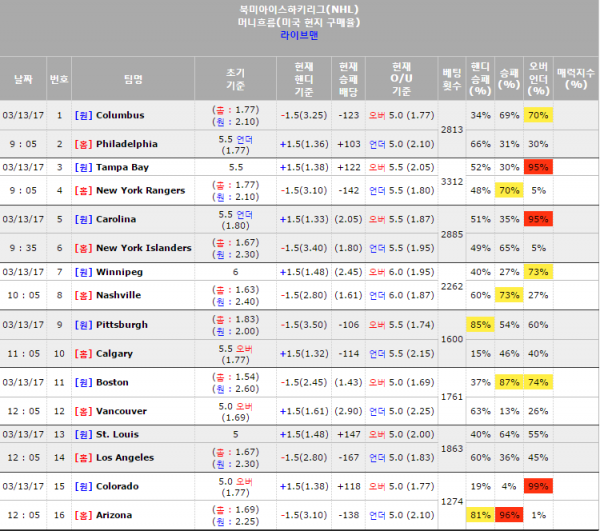Click Tampa Bay's red 95% over cell
Screen dimensions: 600x531
click(x=538, y=167)
